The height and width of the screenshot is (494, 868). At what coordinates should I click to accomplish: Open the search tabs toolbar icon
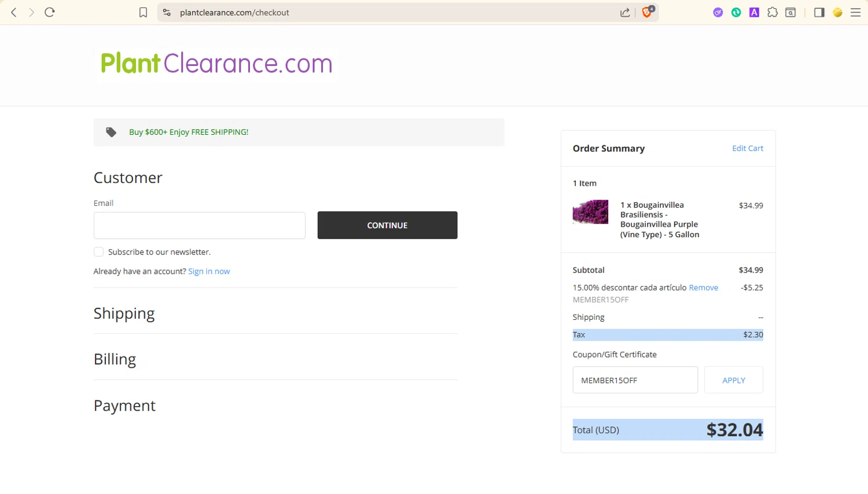790,12
